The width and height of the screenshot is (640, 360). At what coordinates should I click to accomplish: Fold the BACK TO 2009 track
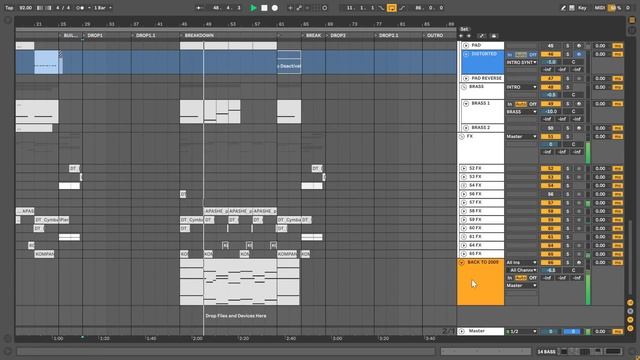point(462,262)
